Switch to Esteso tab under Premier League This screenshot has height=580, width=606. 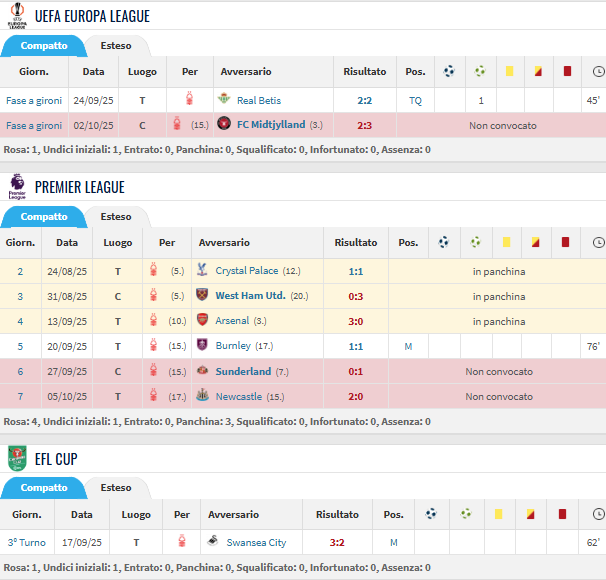pyautogui.click(x=116, y=217)
